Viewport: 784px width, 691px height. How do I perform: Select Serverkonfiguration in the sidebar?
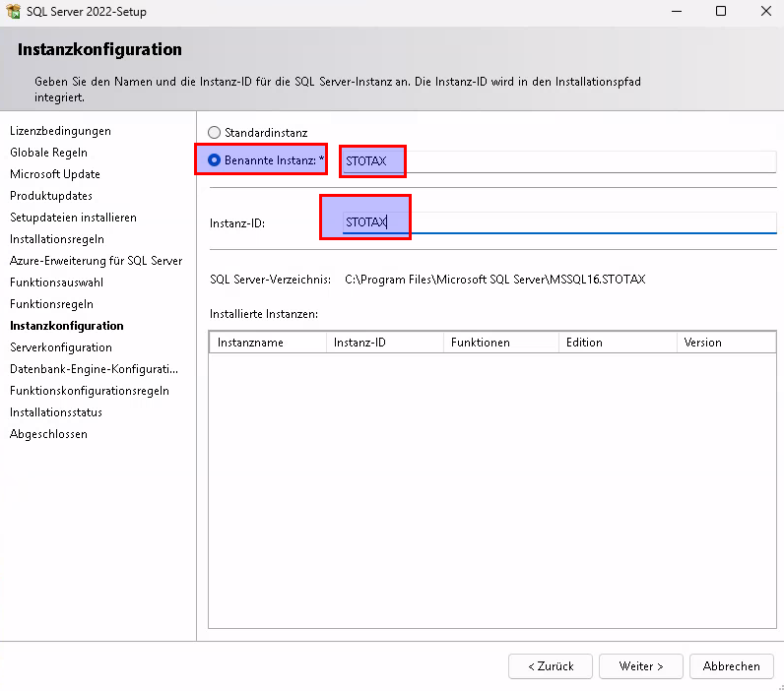pyautogui.click(x=61, y=347)
